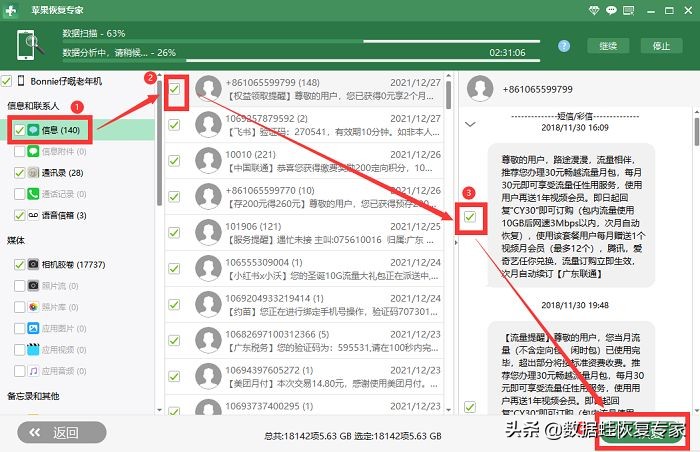The width and height of the screenshot is (700, 452).
Task: Click the 照片库 colorful photo icon
Action: pyautogui.click(x=33, y=307)
